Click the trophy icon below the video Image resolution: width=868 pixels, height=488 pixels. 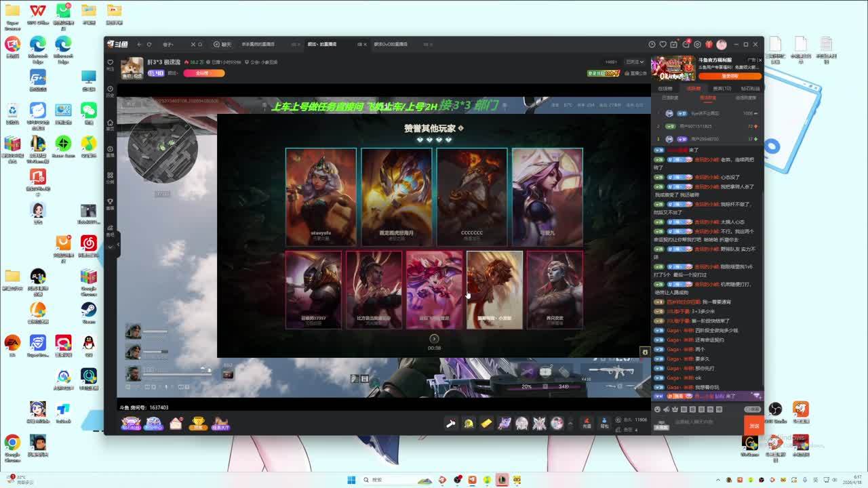tap(198, 424)
